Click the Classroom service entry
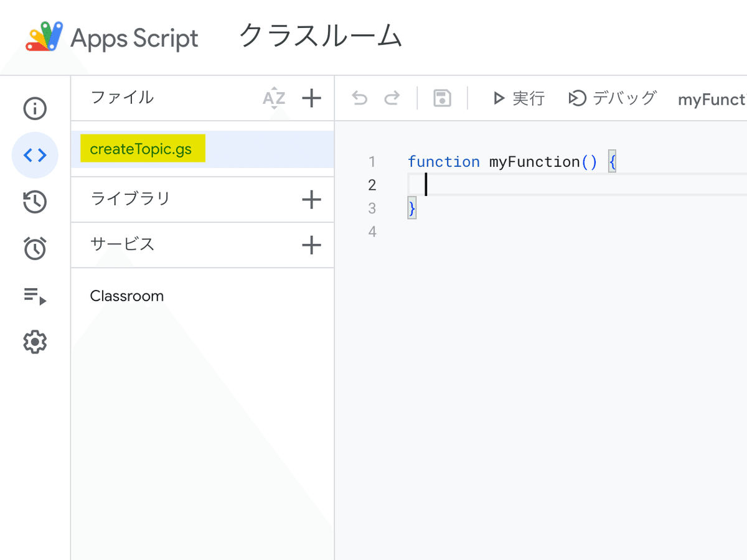The height and width of the screenshot is (560, 747). [x=127, y=296]
